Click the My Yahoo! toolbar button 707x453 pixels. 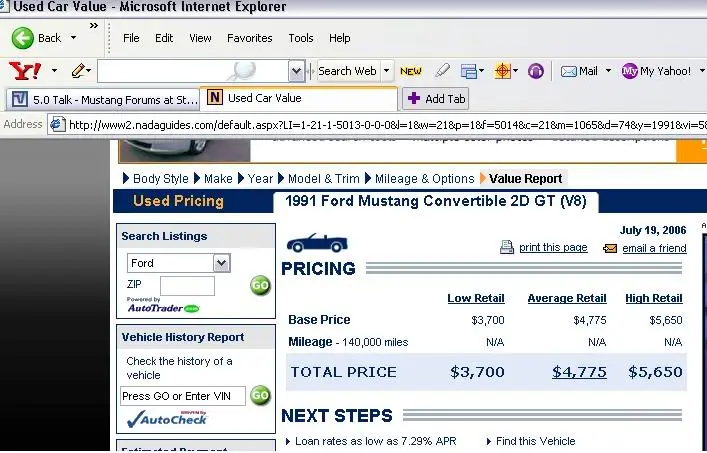656,71
